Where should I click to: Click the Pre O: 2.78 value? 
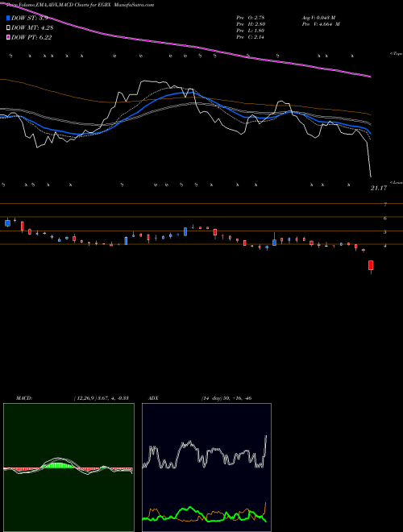tap(251, 18)
